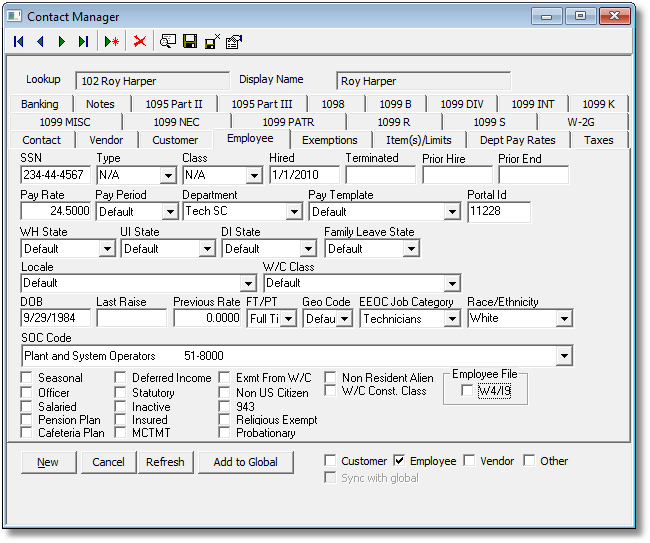Viewport: 650px width, 543px height.
Task: Tick the Exmt From W/C checkbox
Action: pos(224,378)
